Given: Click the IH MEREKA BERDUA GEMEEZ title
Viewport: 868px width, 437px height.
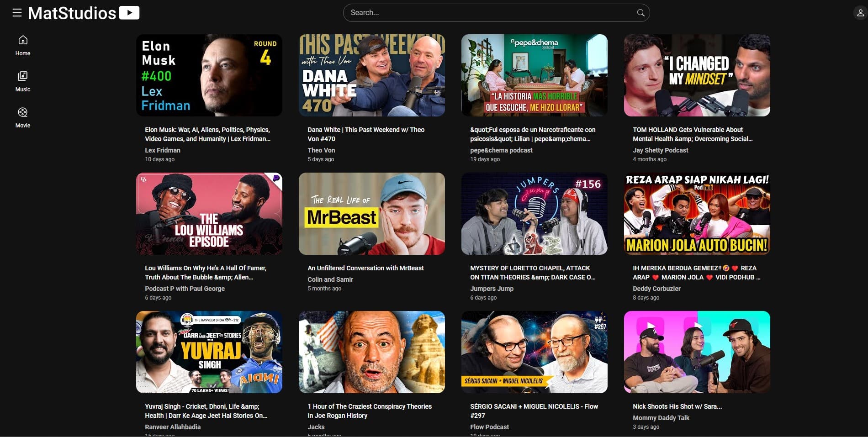Looking at the screenshot, I should click(697, 273).
